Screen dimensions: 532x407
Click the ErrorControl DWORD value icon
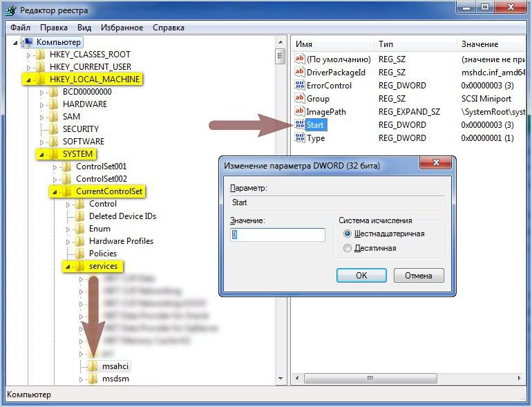299,86
